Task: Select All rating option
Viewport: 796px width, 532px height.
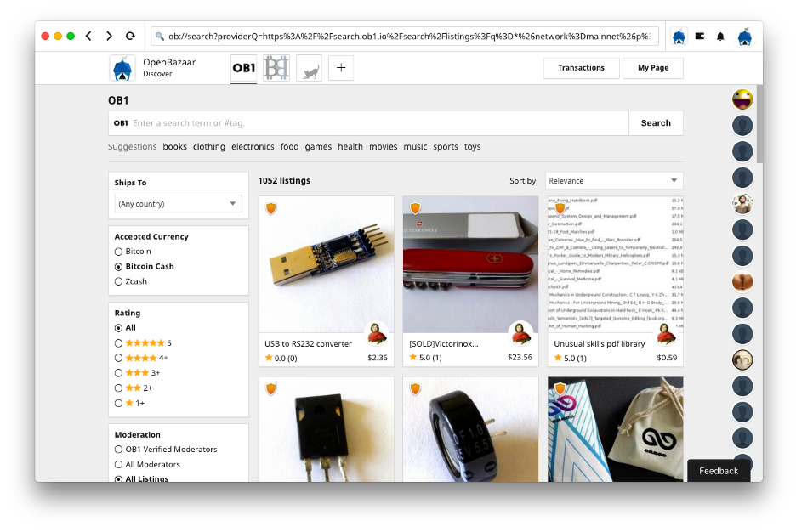Action: tap(119, 328)
